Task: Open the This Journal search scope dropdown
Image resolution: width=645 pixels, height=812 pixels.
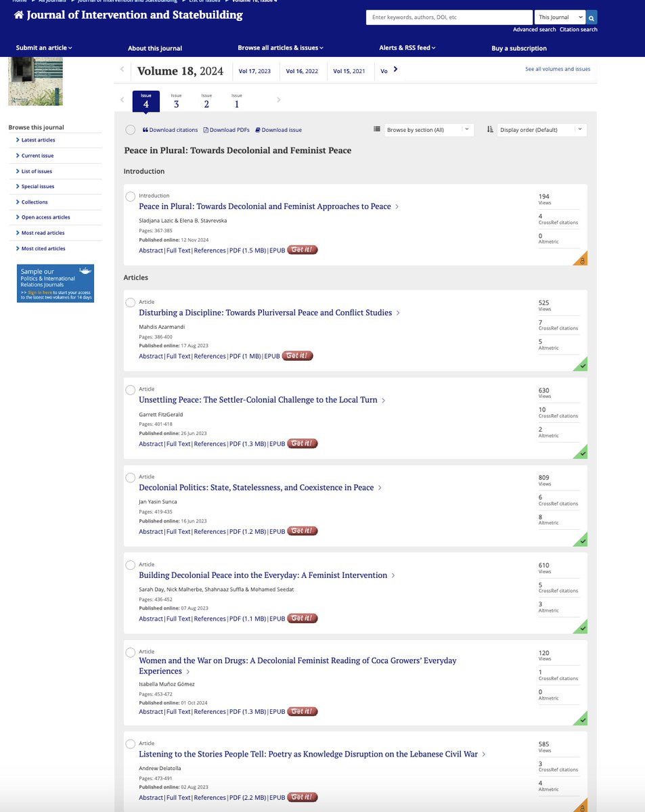Action: point(560,18)
